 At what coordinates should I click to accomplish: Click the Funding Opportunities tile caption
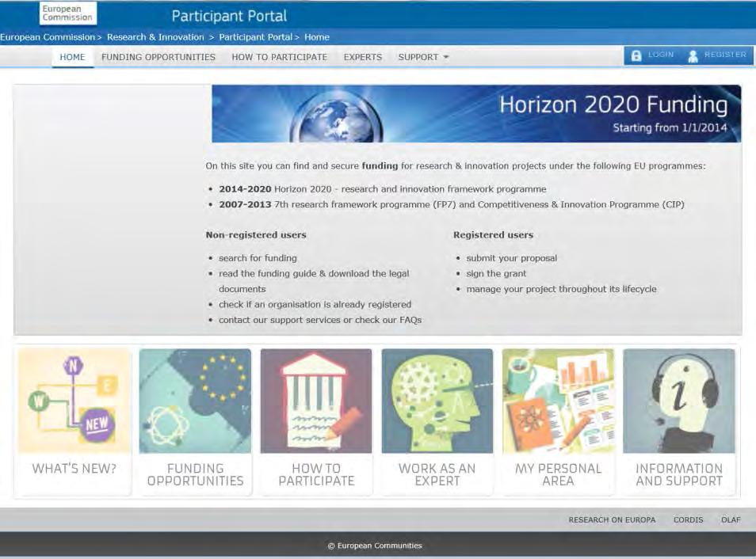click(195, 474)
